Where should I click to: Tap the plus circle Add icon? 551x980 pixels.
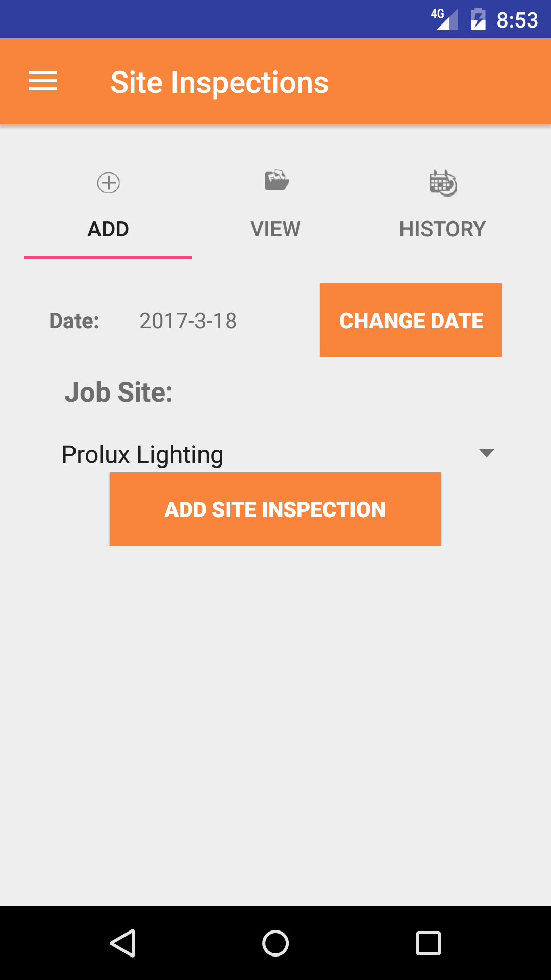[108, 183]
